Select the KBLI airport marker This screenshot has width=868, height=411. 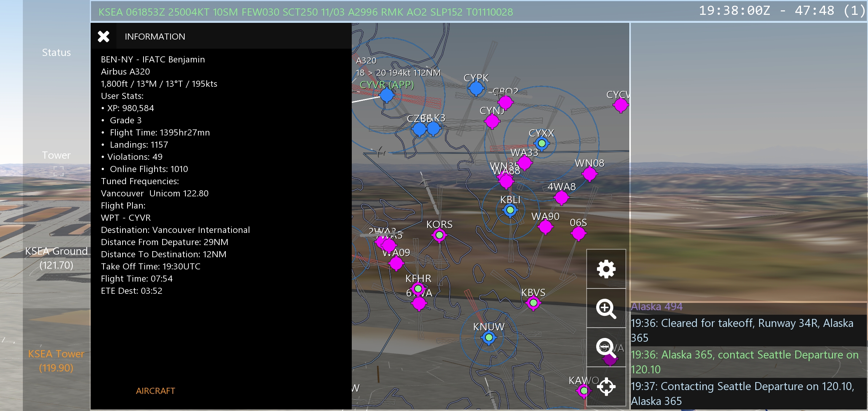(510, 210)
